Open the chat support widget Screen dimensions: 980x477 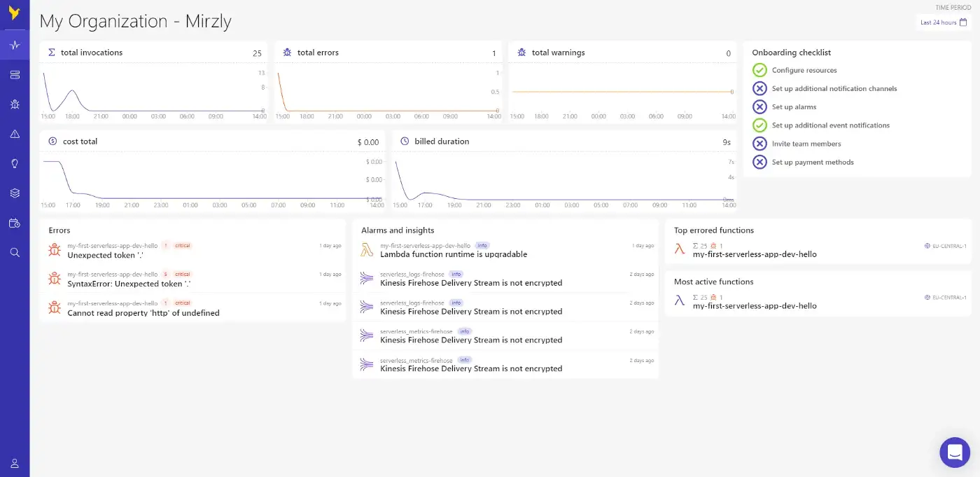pyautogui.click(x=955, y=452)
